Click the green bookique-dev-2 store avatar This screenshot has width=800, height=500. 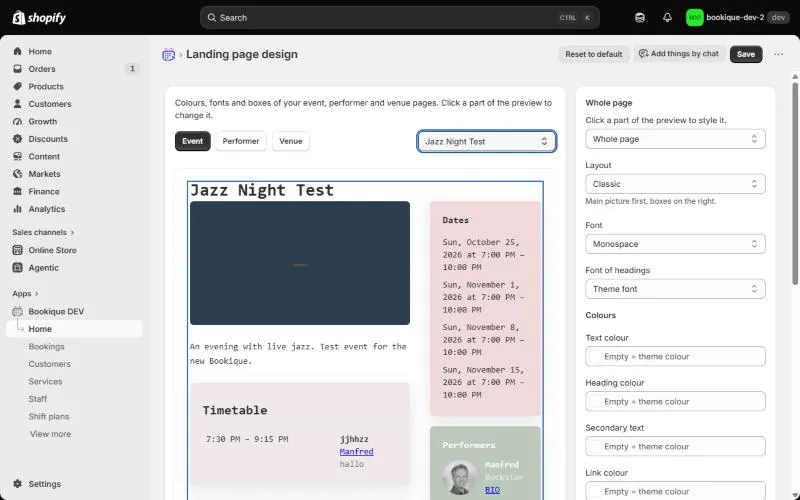pyautogui.click(x=694, y=18)
